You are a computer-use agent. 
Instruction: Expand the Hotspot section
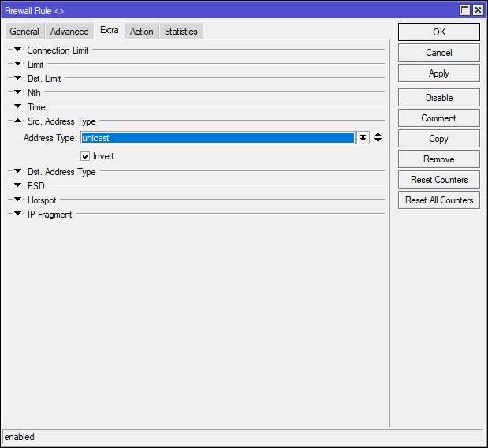point(18,200)
